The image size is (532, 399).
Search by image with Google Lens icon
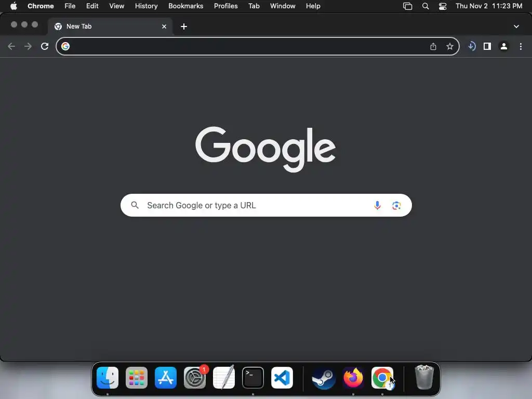point(396,205)
